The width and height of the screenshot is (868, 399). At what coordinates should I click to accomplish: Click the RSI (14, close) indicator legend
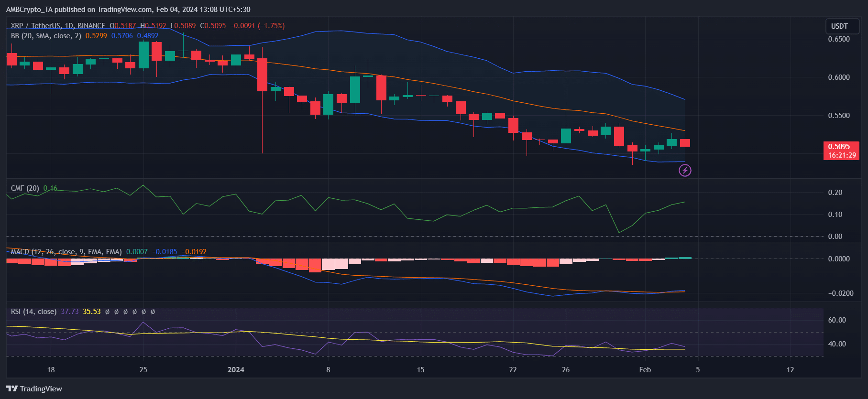click(x=33, y=312)
